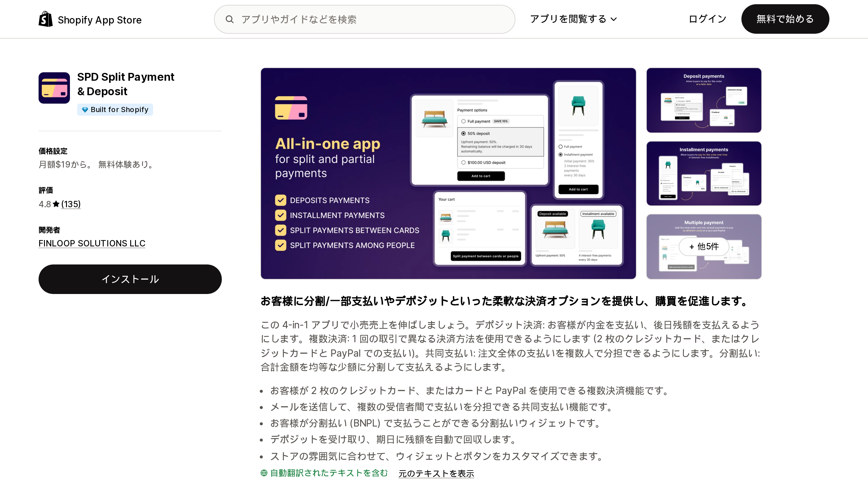Click the 月額$19から。無料体験あり。 pricing text
Viewport: 868px width, 494px height.
[97, 164]
